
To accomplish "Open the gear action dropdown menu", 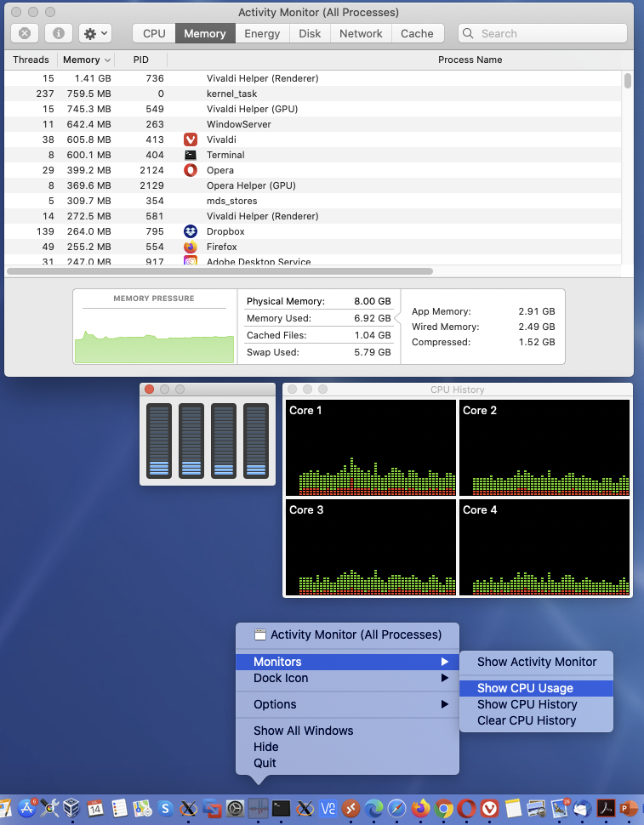I will 94,33.
